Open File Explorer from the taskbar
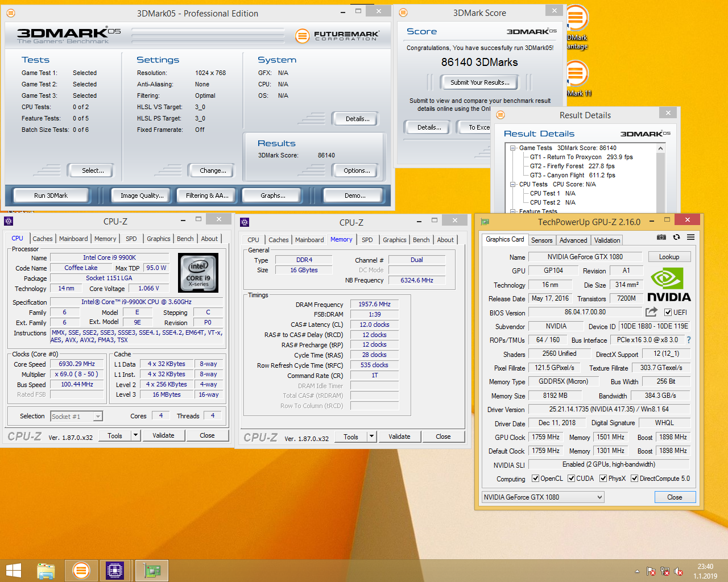 [x=46, y=571]
